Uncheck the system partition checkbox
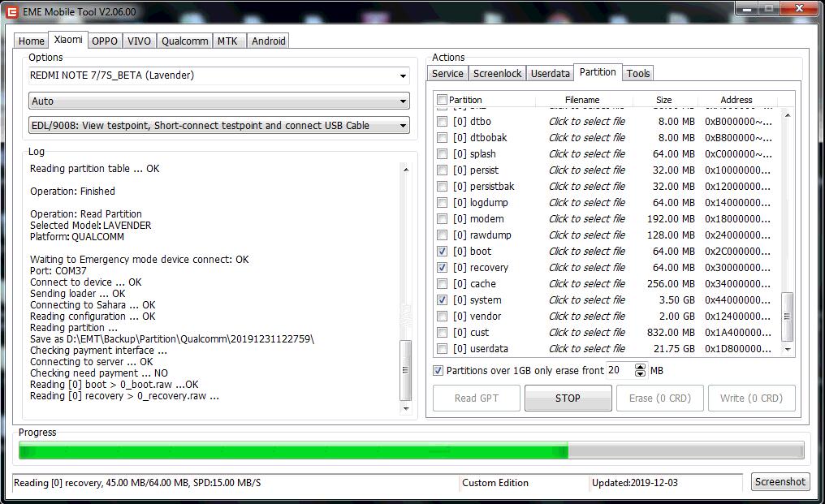 coord(443,300)
